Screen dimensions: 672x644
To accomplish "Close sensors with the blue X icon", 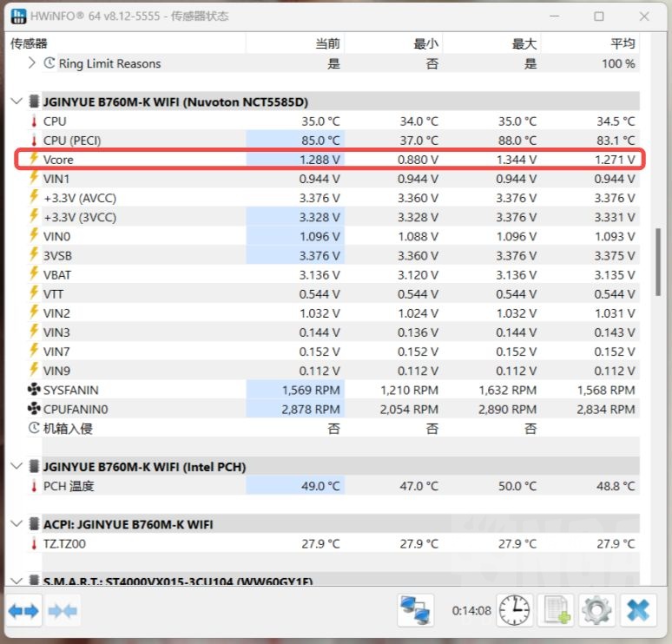I will (637, 611).
